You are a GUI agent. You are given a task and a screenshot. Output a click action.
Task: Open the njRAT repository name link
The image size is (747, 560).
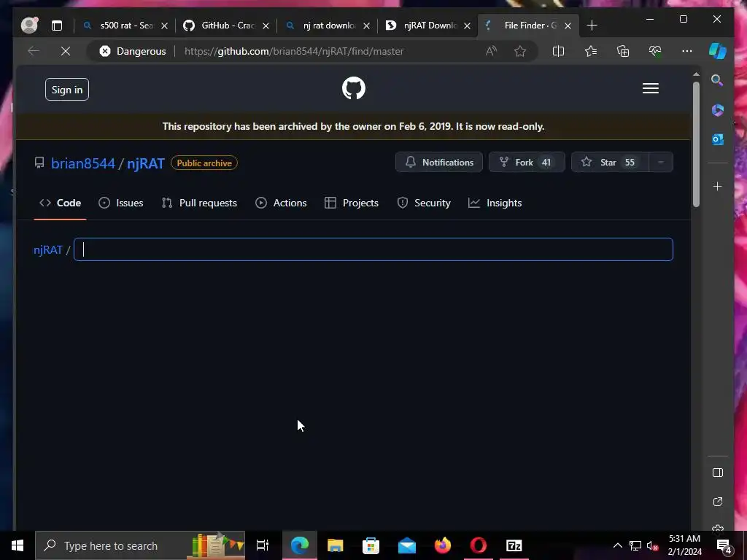click(145, 163)
